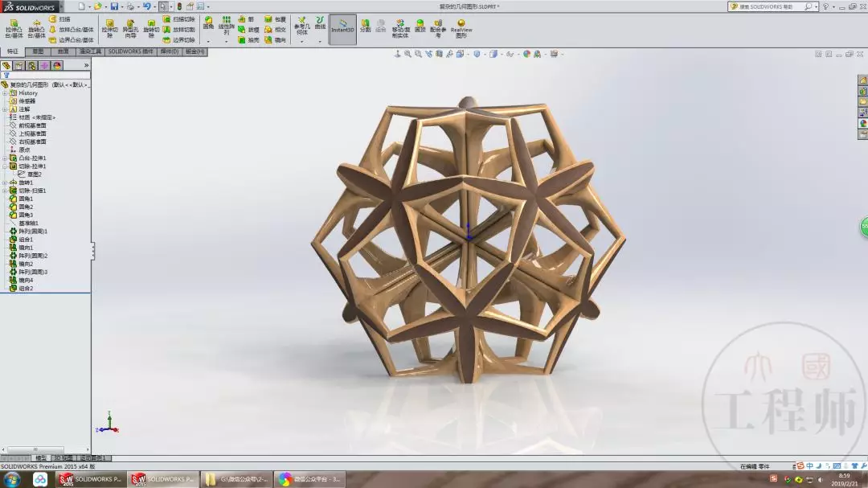
Task: Choose the Rib (筋) command
Action: (x=247, y=19)
